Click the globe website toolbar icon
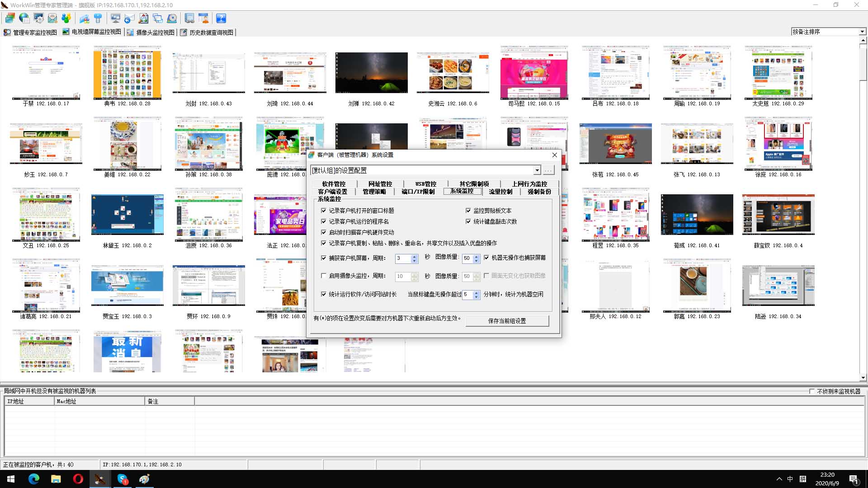 pyautogui.click(x=24, y=18)
